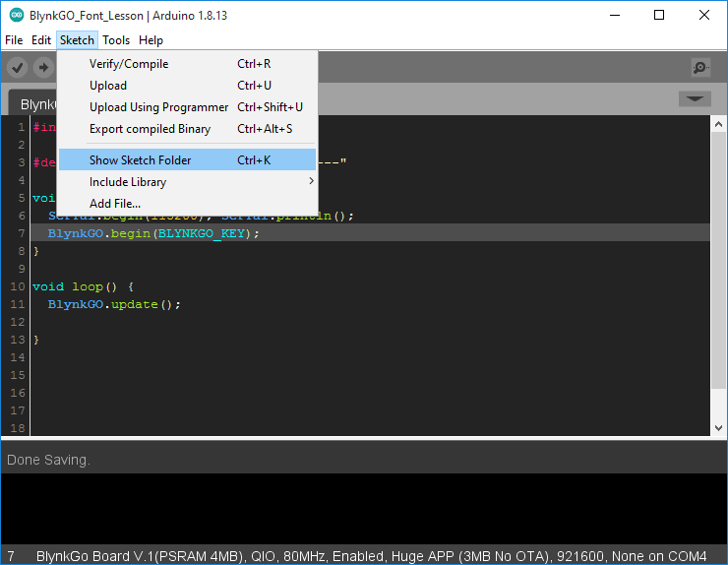Click the editor scrollbar up arrow
728x565 pixels.
pyautogui.click(x=718, y=124)
